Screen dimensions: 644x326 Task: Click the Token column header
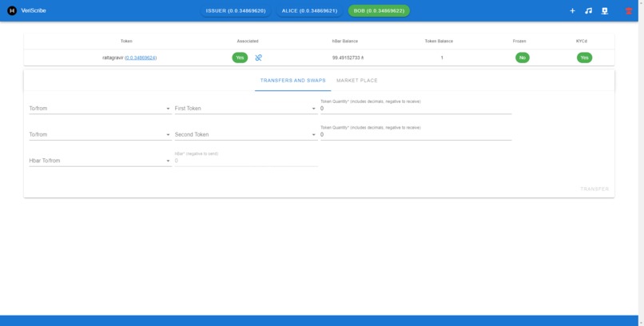(x=126, y=41)
